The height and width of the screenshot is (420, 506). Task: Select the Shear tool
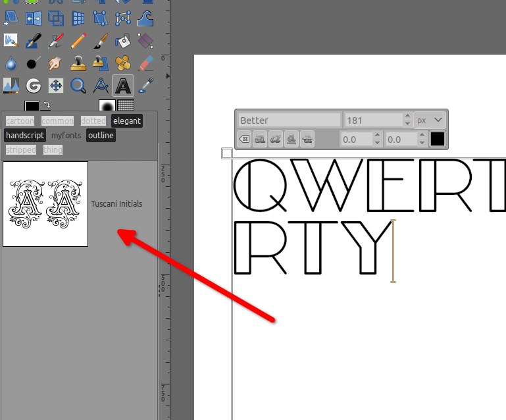click(11, 18)
